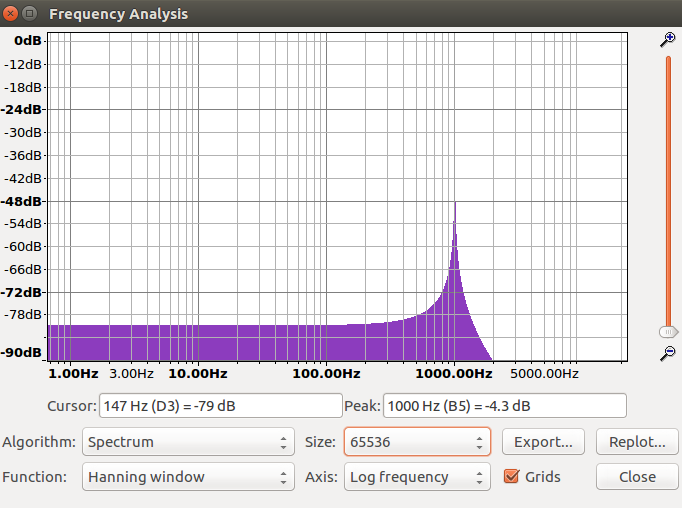Click the Export... button
Image resolution: width=682 pixels, height=508 pixels.
click(x=543, y=441)
